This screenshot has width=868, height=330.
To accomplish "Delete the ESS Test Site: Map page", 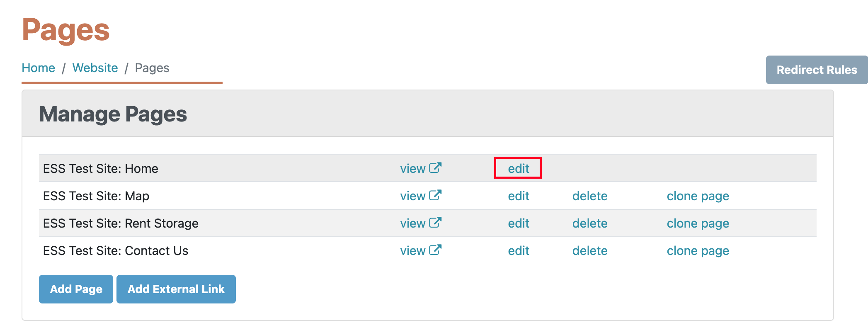I will [590, 196].
